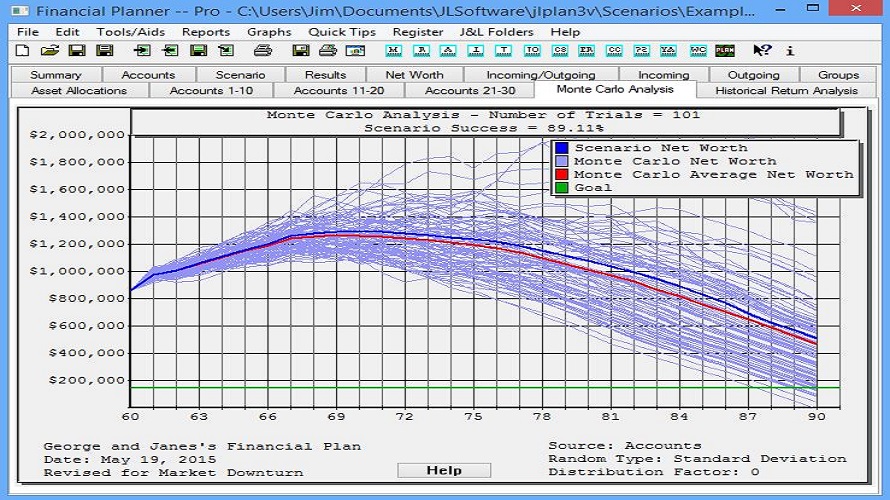Open the File menu
This screenshot has width=890, height=500.
point(28,32)
